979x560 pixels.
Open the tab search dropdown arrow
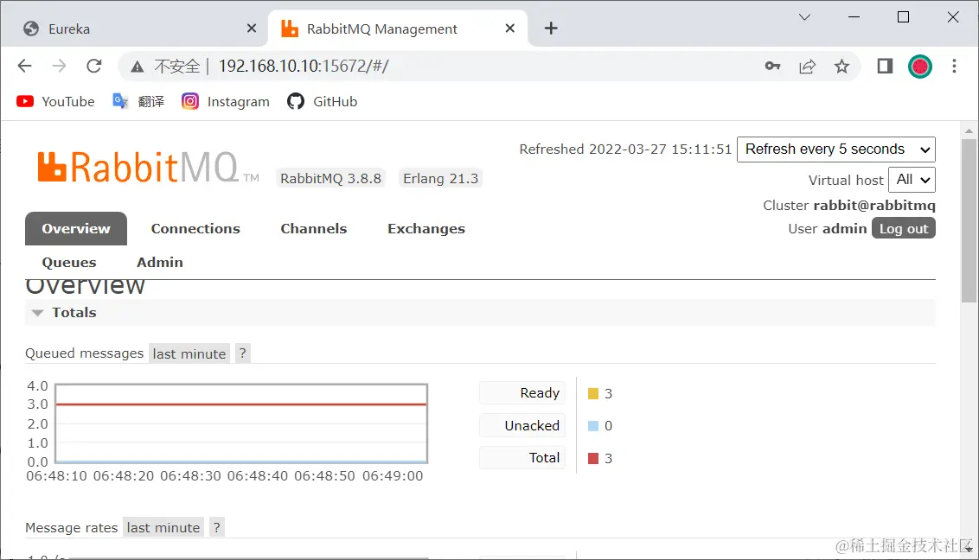(804, 16)
